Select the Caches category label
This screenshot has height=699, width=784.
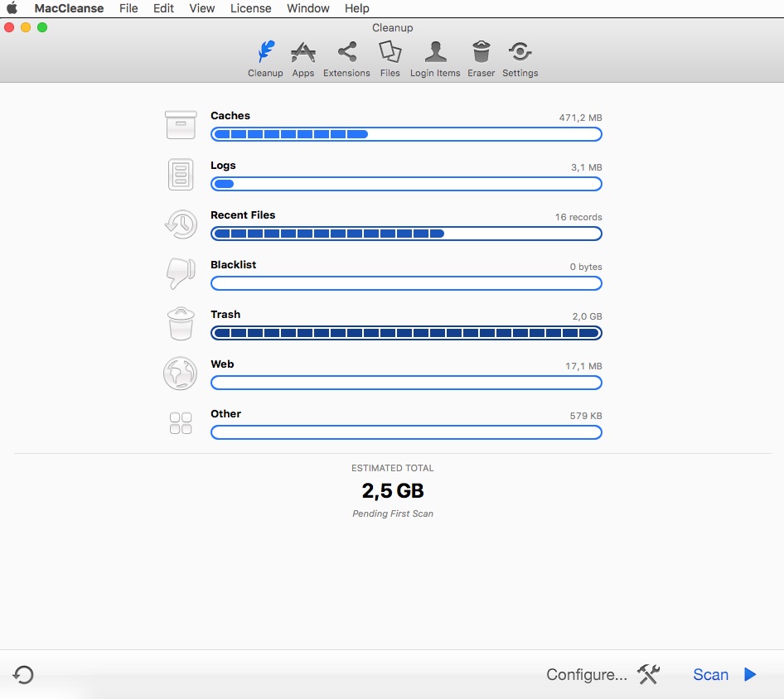[230, 115]
